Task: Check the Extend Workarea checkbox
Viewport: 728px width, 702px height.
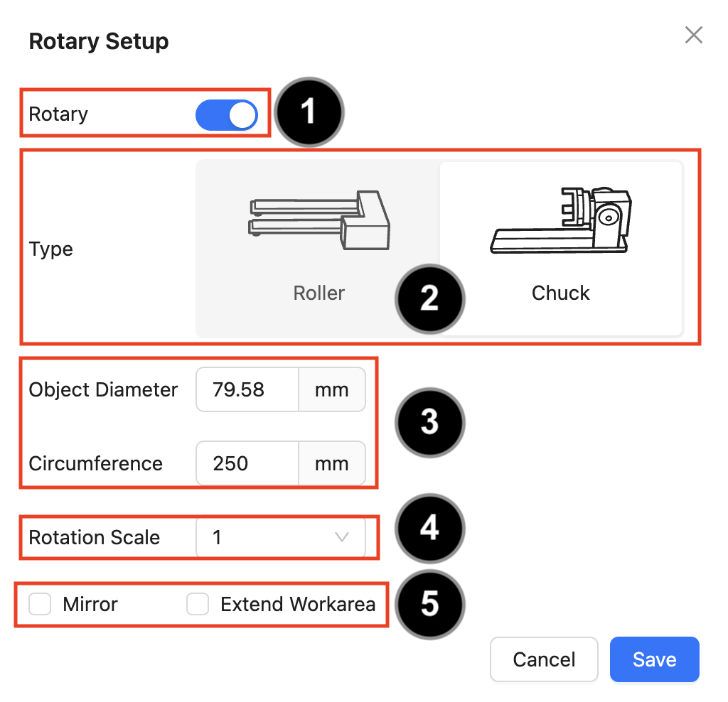Action: point(198,604)
